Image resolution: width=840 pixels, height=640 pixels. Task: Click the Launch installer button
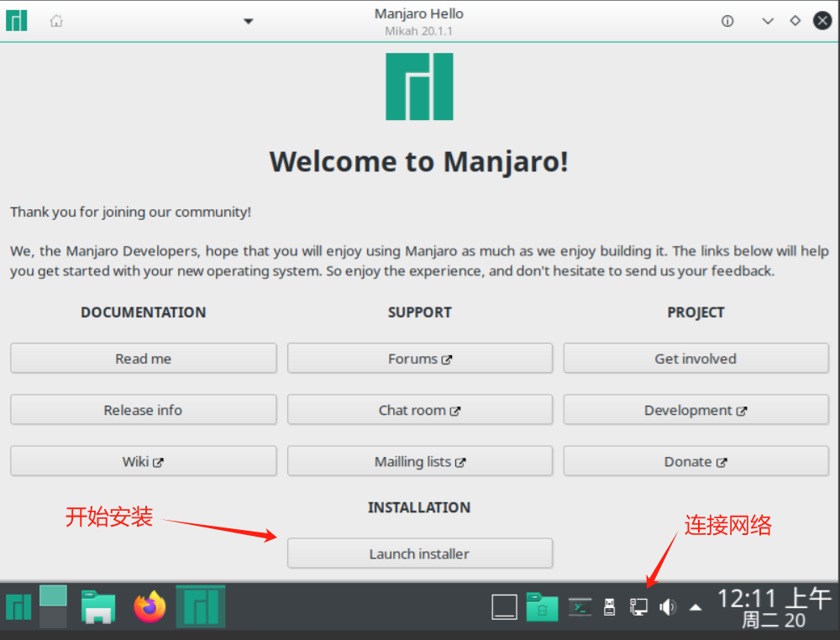tap(419, 553)
